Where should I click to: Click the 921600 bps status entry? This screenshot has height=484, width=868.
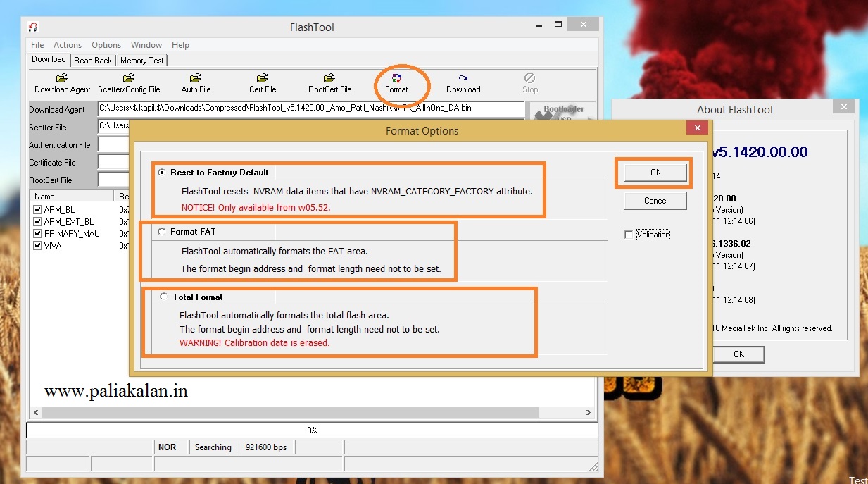click(x=265, y=447)
